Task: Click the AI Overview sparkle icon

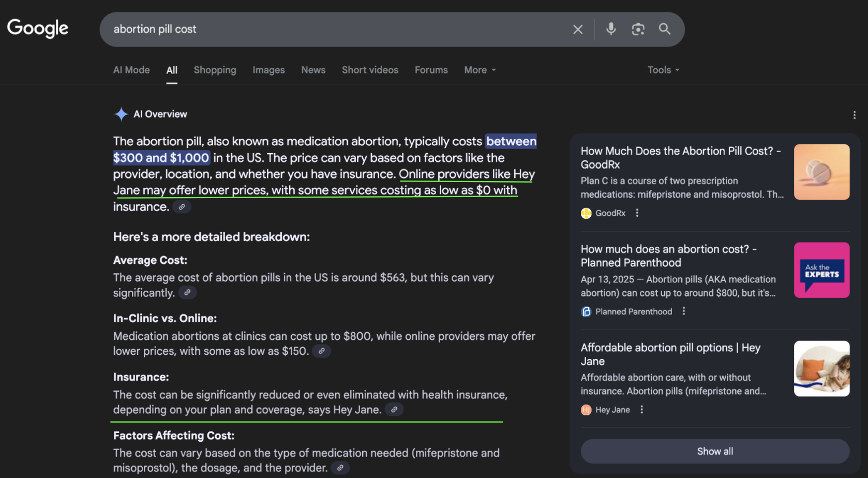Action: (x=121, y=114)
